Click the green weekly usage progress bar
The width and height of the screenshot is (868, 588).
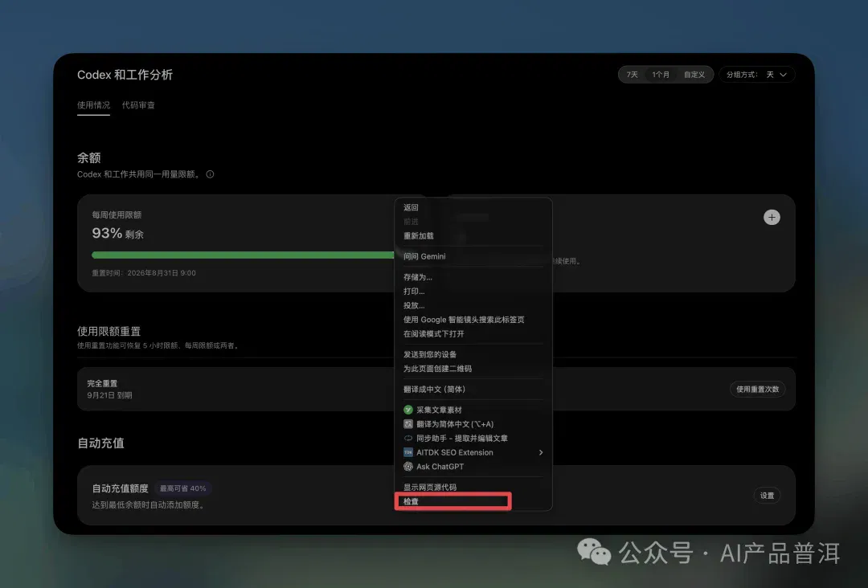click(x=243, y=255)
